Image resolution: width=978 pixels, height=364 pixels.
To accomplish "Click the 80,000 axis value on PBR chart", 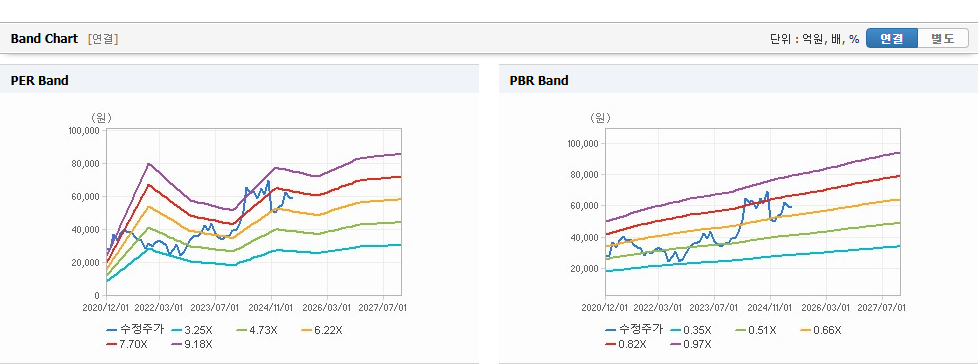I will 584,175.
